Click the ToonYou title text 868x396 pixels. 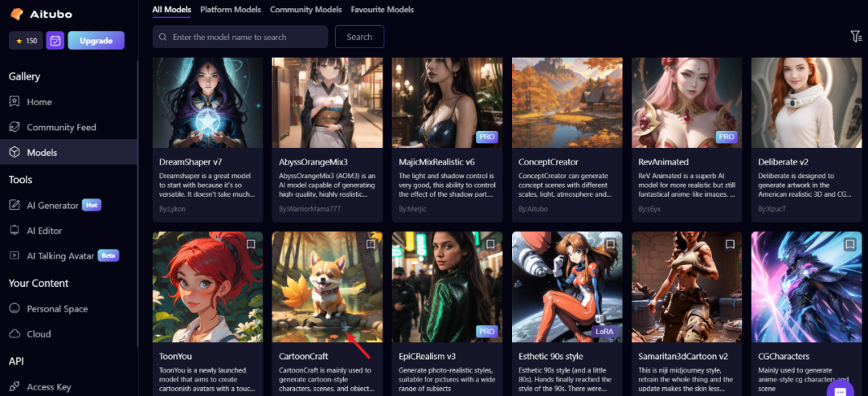click(x=175, y=356)
